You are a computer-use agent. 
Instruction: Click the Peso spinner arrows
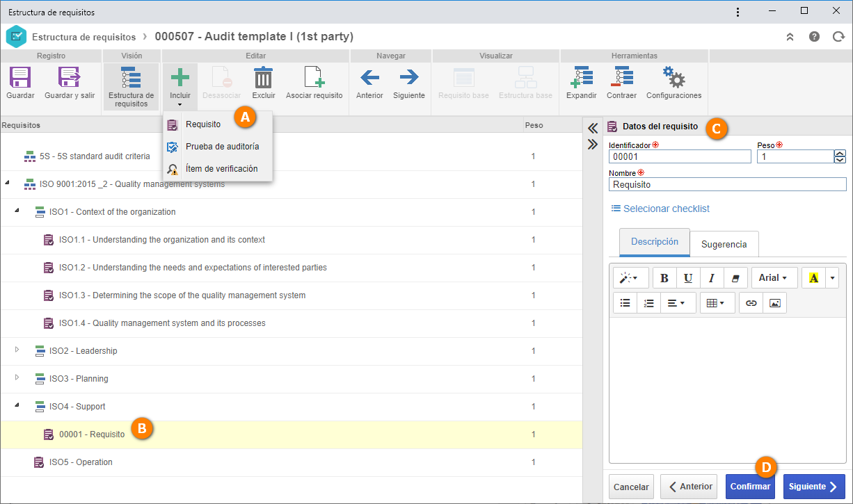click(x=840, y=157)
